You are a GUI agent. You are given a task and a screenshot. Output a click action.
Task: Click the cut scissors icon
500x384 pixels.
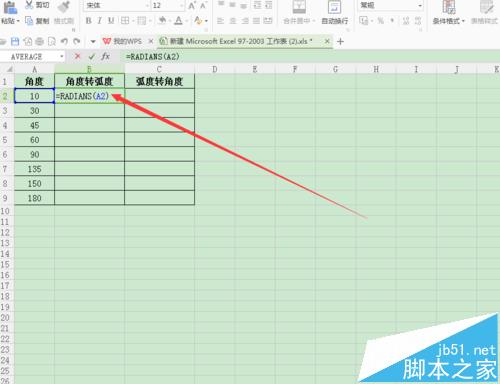point(29,5)
